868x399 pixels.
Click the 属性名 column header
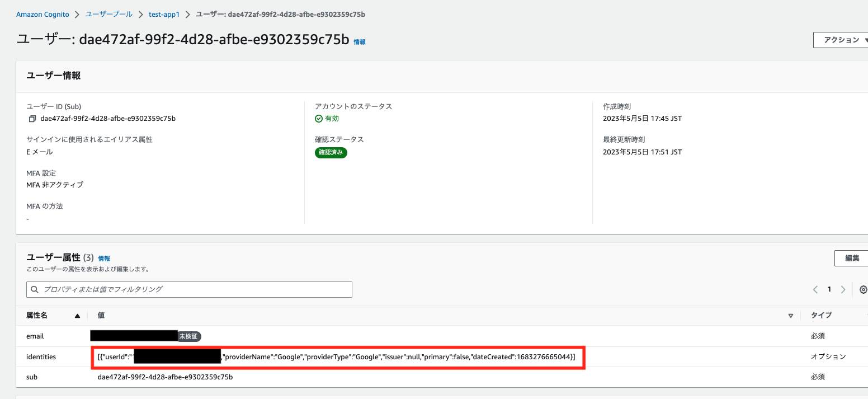[37, 316]
